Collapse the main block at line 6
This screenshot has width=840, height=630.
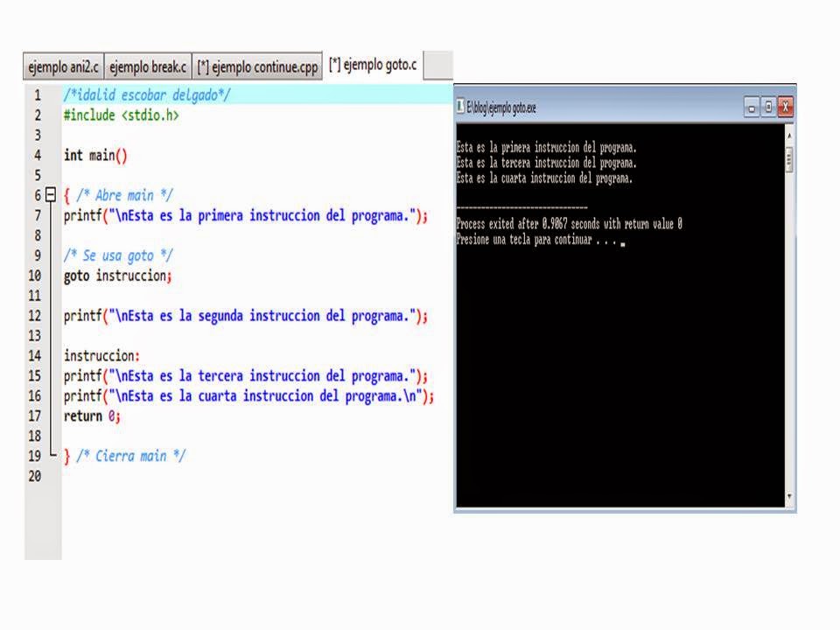click(50, 194)
